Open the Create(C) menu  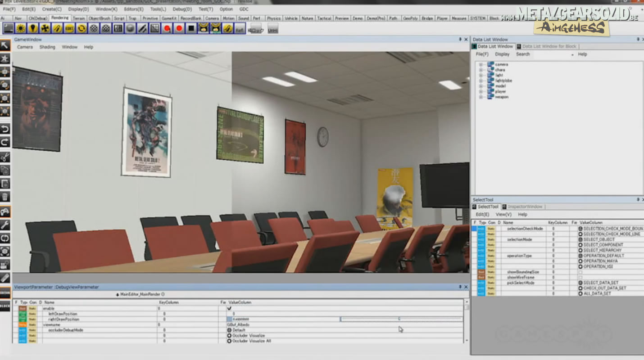coord(52,9)
